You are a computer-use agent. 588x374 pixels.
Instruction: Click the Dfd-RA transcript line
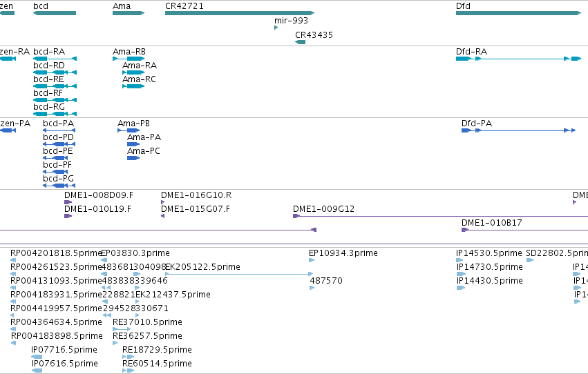(519, 59)
